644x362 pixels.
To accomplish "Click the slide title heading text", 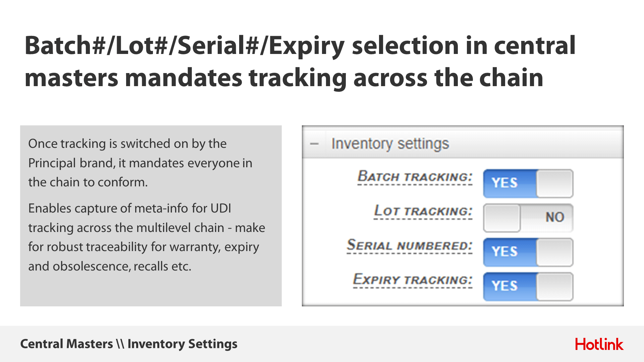I will 300,61.
